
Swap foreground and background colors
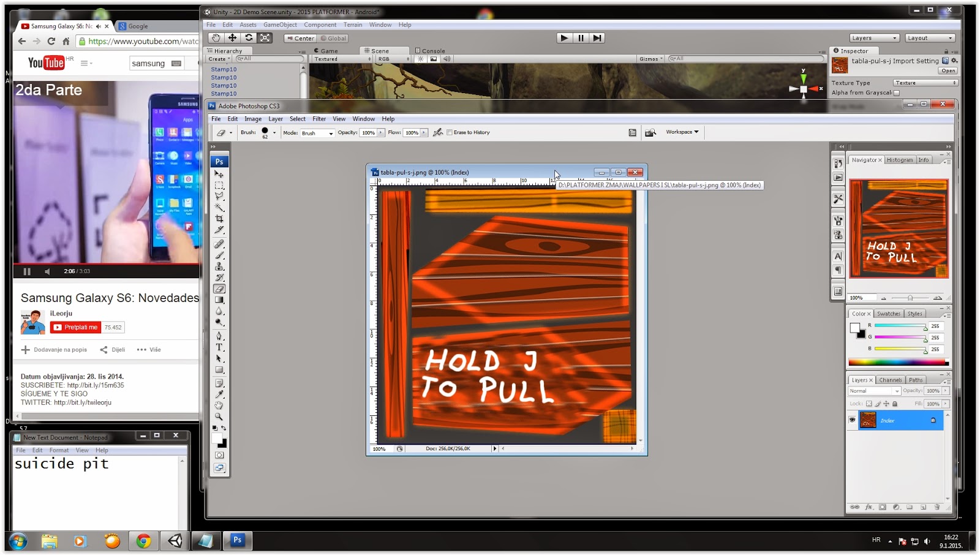click(x=224, y=428)
